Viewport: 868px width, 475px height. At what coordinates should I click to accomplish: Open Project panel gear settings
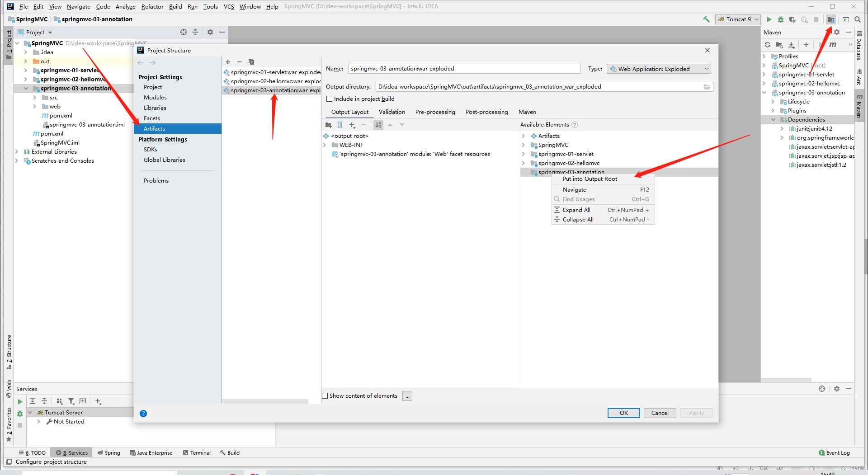coord(210,32)
